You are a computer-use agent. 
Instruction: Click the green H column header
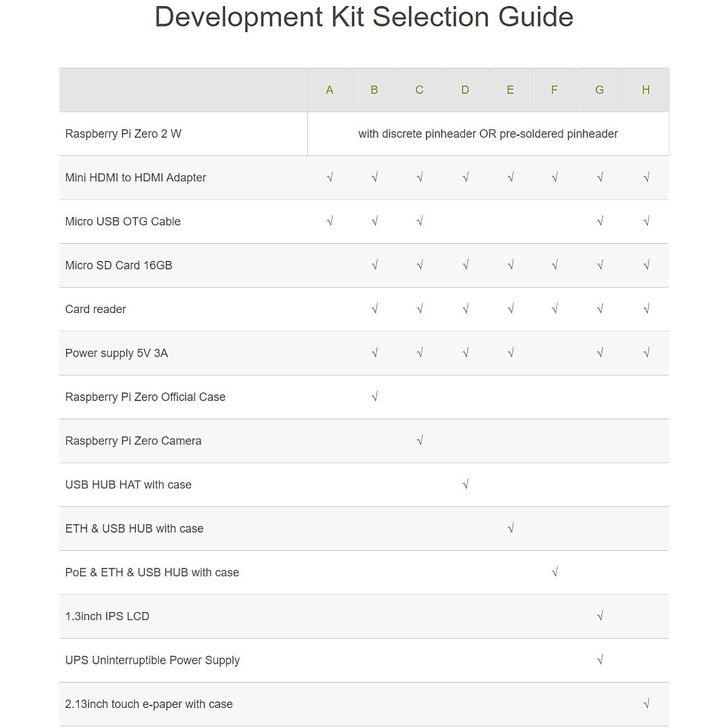645,90
